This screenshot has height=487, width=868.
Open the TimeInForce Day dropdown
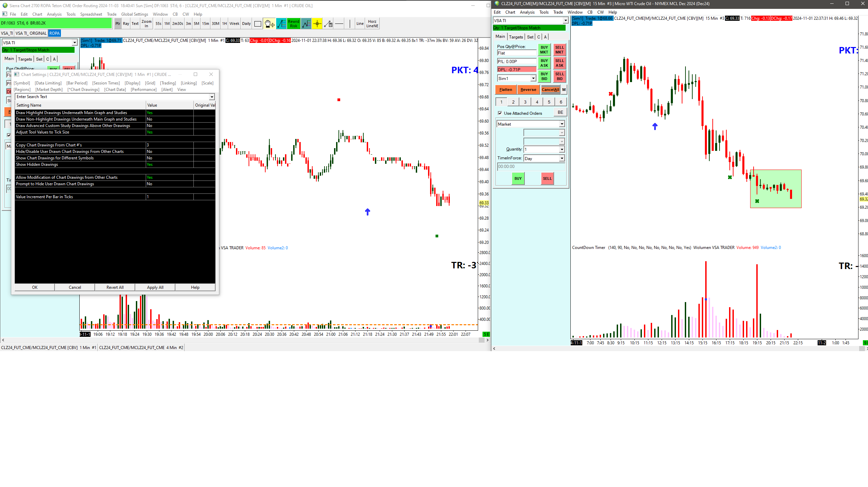click(x=562, y=158)
